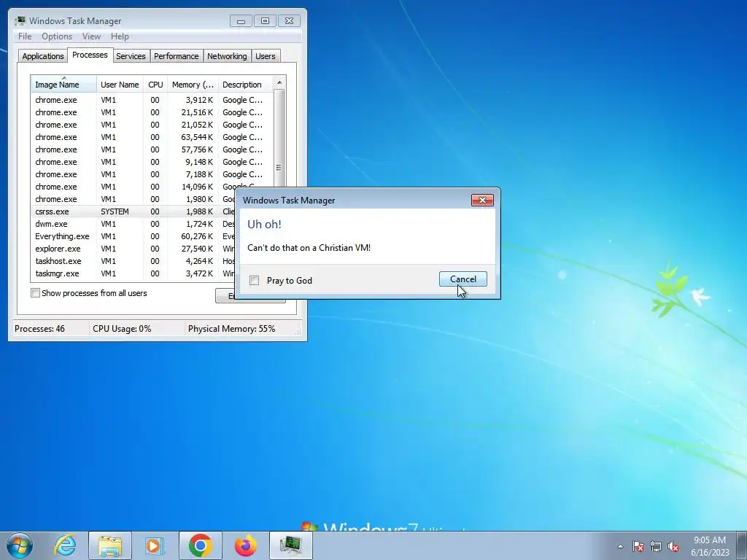
Task: Open the Windows Start menu orb
Action: click(20, 545)
